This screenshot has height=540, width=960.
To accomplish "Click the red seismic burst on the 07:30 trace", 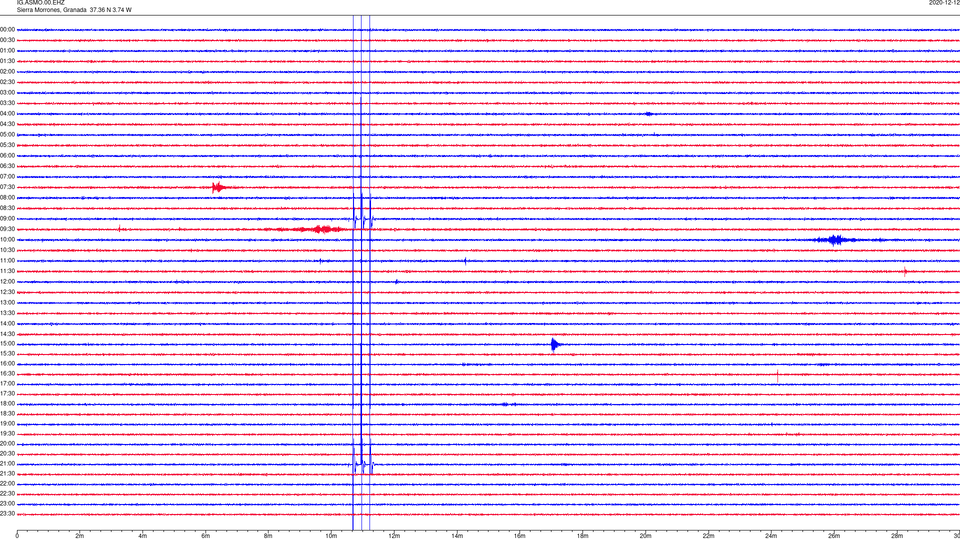I will coord(218,187).
